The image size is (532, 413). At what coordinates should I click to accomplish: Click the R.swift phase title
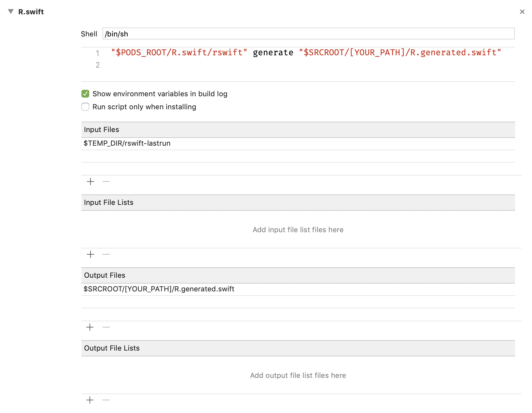click(31, 12)
